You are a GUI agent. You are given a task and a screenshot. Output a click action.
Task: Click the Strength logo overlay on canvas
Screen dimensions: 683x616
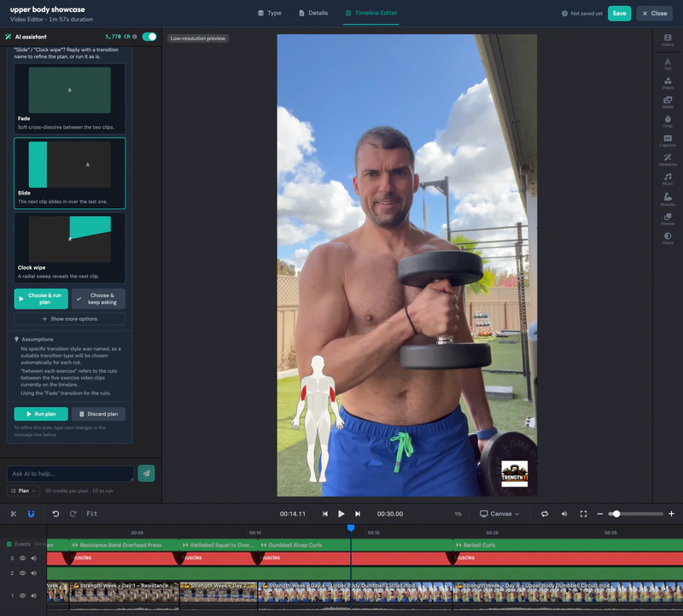pyautogui.click(x=515, y=474)
